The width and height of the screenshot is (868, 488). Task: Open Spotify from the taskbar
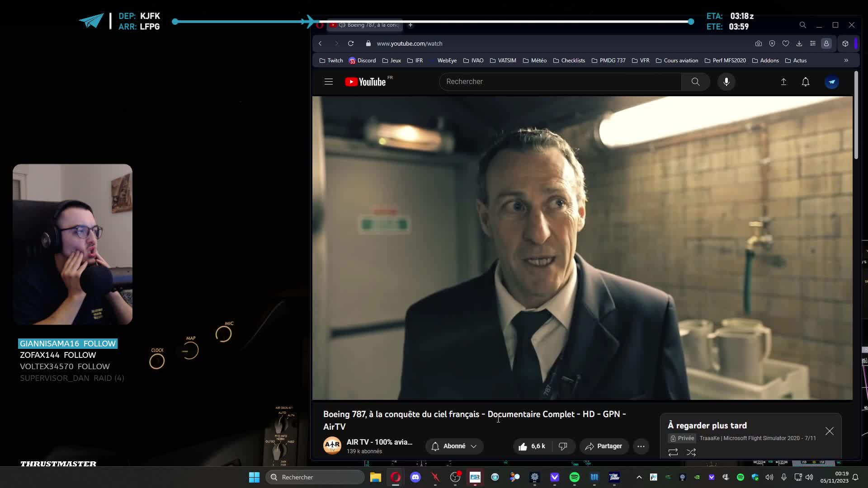point(575,477)
